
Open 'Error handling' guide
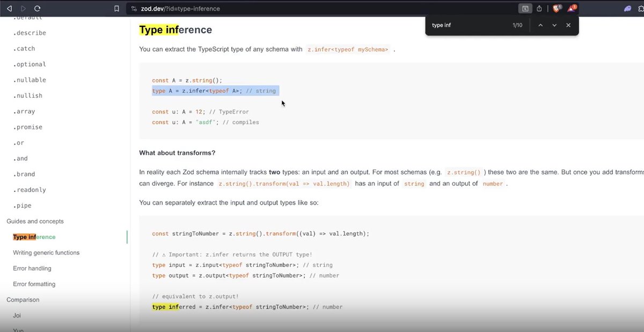[32, 268]
